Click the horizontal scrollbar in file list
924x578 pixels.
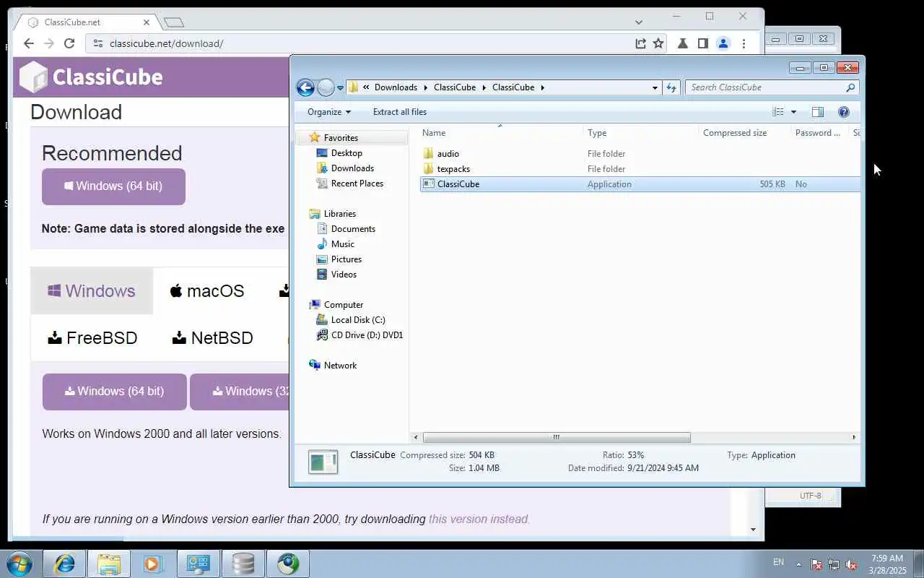click(557, 437)
